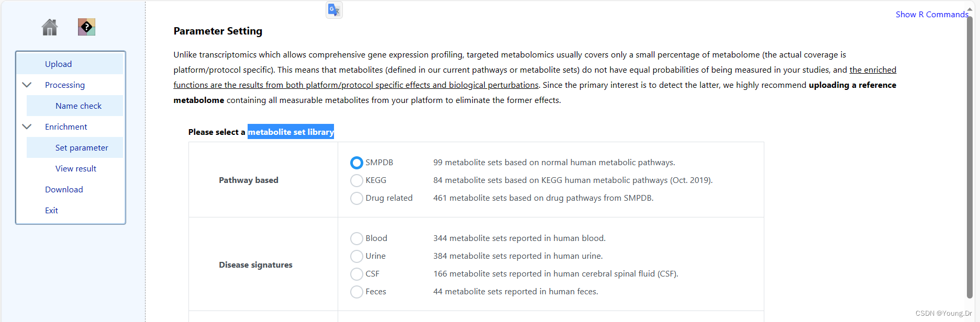This screenshot has width=980, height=322.
Task: Click the home icon in sidebar
Action: [50, 27]
